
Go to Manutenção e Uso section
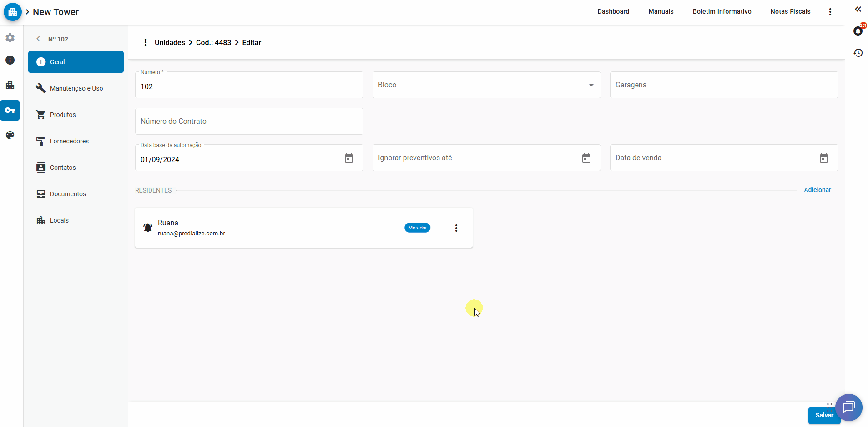coord(76,88)
